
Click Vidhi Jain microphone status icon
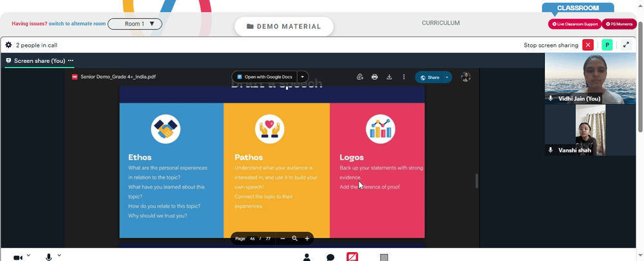pyautogui.click(x=551, y=99)
